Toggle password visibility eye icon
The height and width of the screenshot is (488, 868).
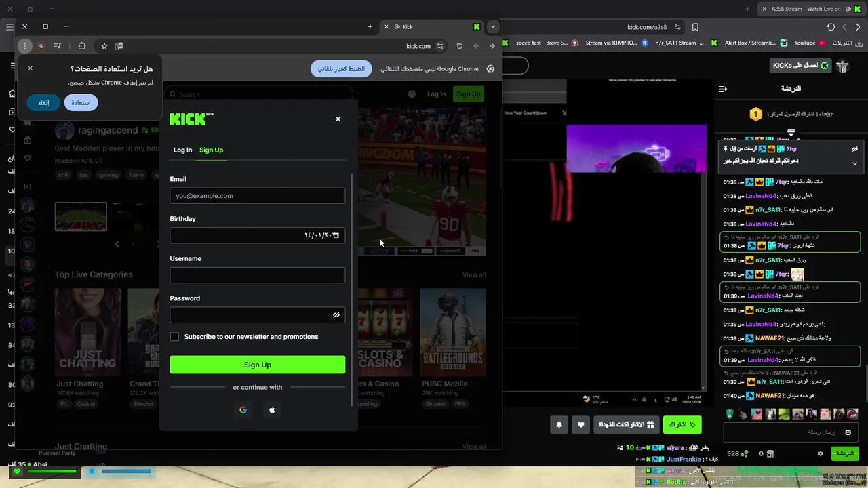(x=336, y=315)
